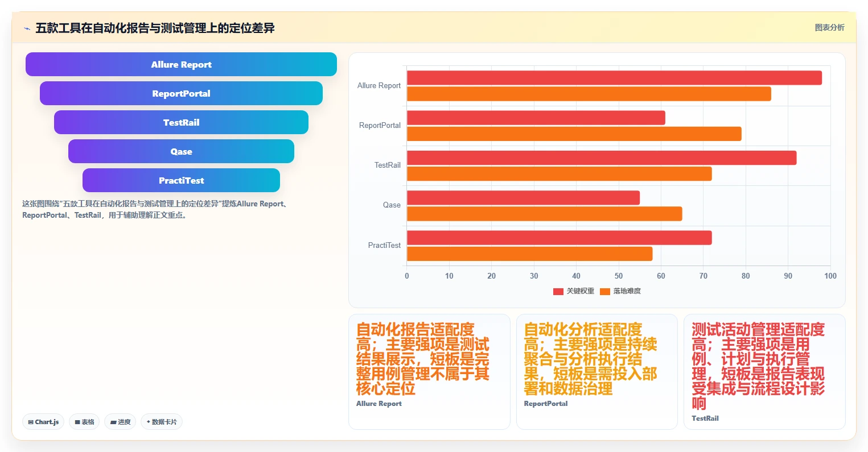
Task: Click the Allure Report card caption
Action: 379,404
